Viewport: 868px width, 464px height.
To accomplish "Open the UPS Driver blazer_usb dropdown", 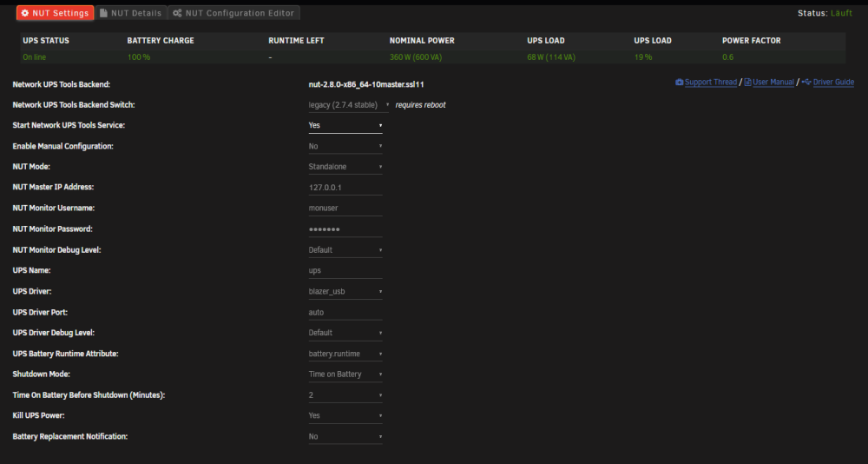I will coord(345,292).
